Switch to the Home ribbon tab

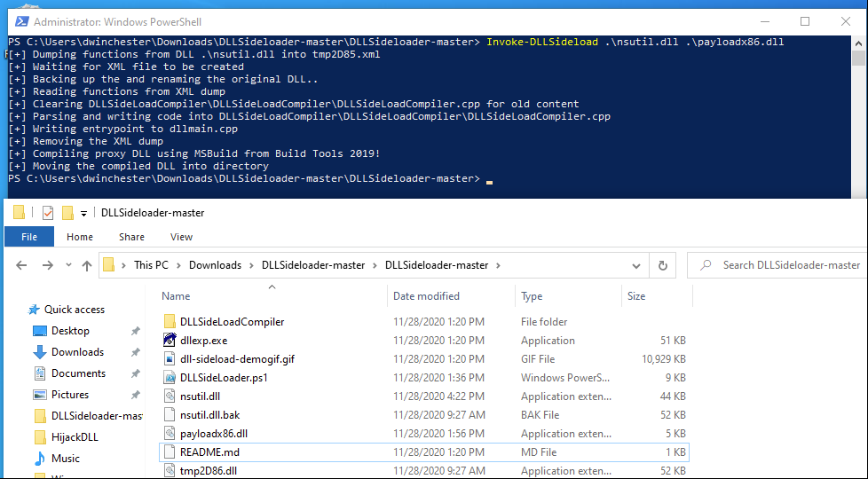click(x=80, y=237)
